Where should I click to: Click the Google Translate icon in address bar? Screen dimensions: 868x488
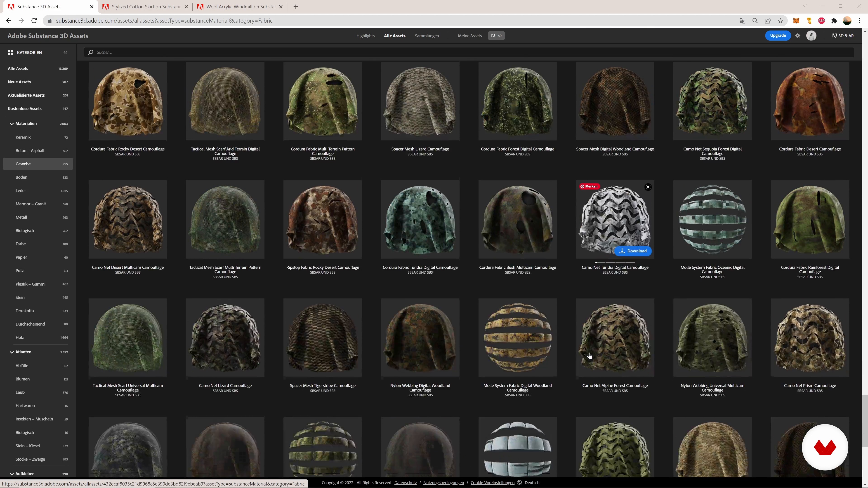742,21
